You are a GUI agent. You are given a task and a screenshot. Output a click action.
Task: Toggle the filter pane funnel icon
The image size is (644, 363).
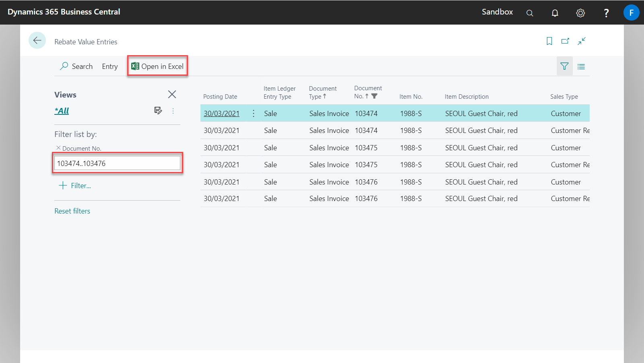(564, 66)
